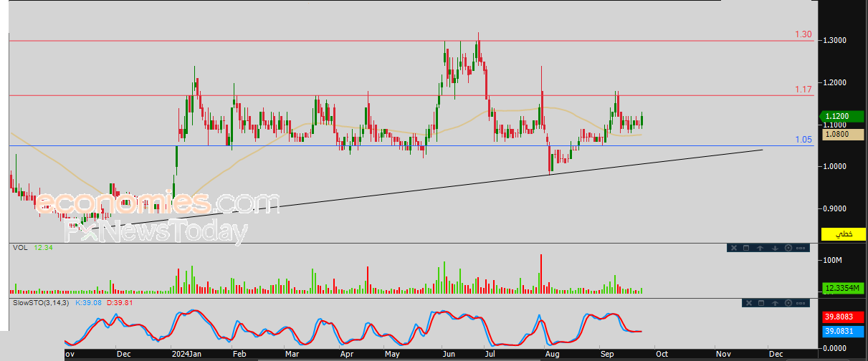Open more options for SlowSTO panel
868x361 pixels.
(801, 303)
